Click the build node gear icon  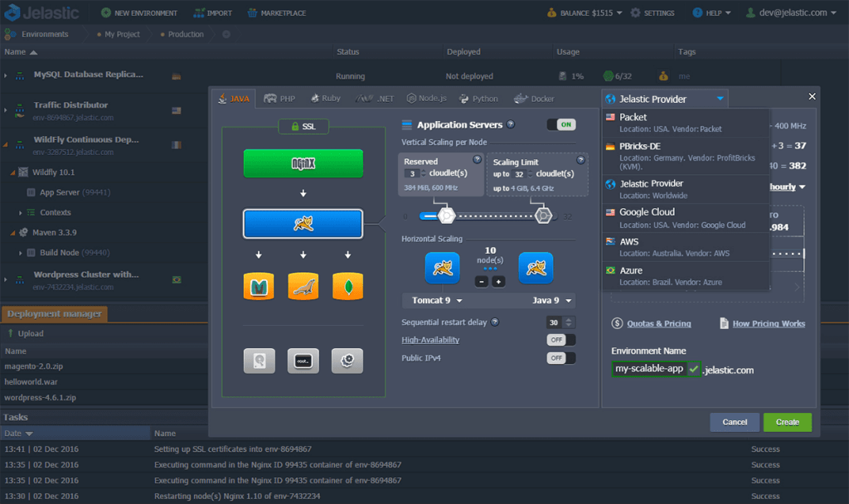pos(347,361)
